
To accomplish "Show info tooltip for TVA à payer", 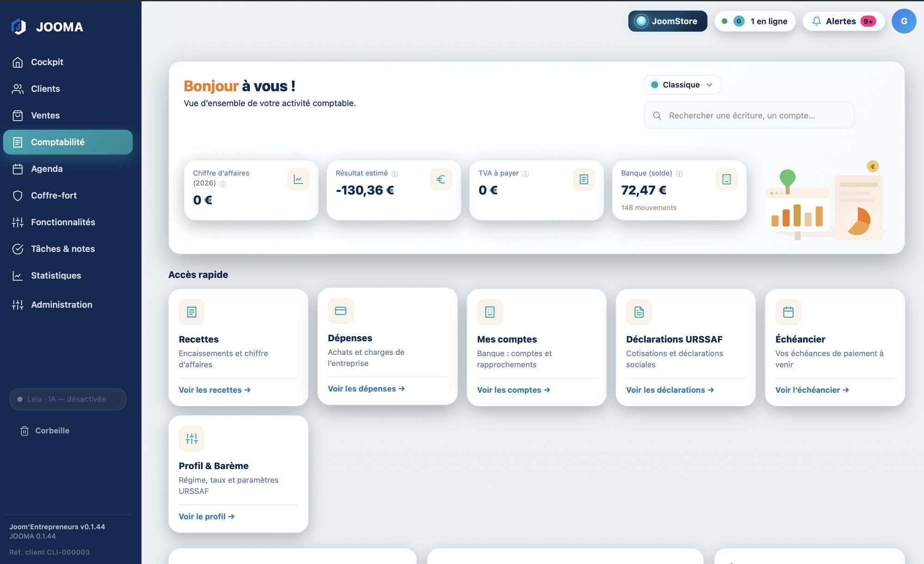I will (x=526, y=174).
